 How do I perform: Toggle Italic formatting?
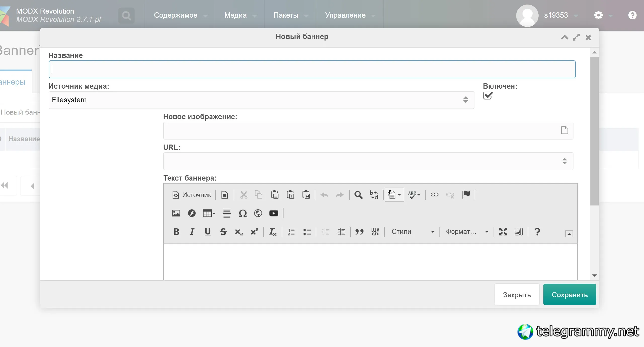(x=192, y=232)
